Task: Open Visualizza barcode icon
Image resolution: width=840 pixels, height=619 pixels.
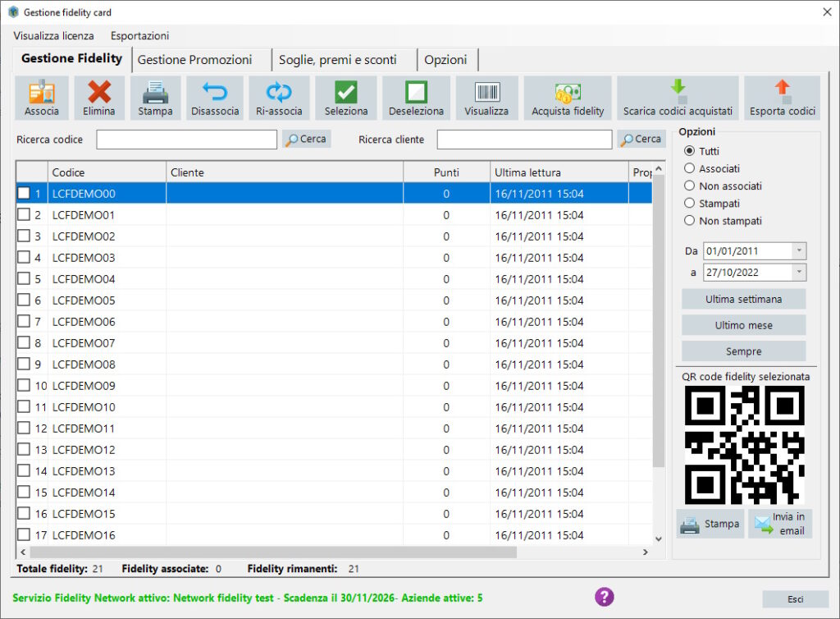Action: (486, 92)
